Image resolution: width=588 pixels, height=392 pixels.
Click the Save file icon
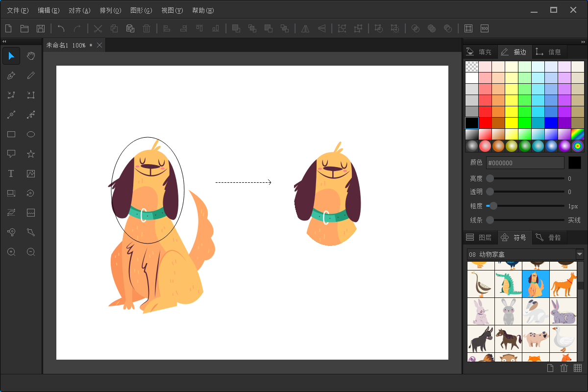[x=41, y=28]
